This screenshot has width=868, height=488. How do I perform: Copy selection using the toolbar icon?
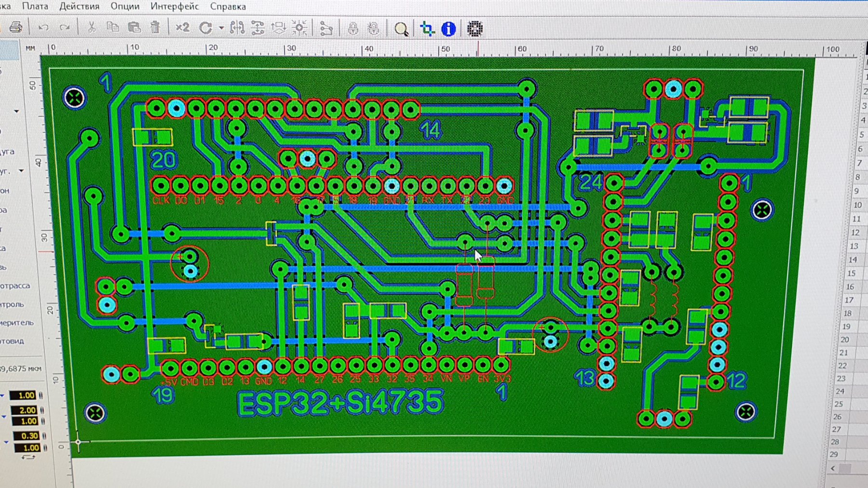click(113, 27)
